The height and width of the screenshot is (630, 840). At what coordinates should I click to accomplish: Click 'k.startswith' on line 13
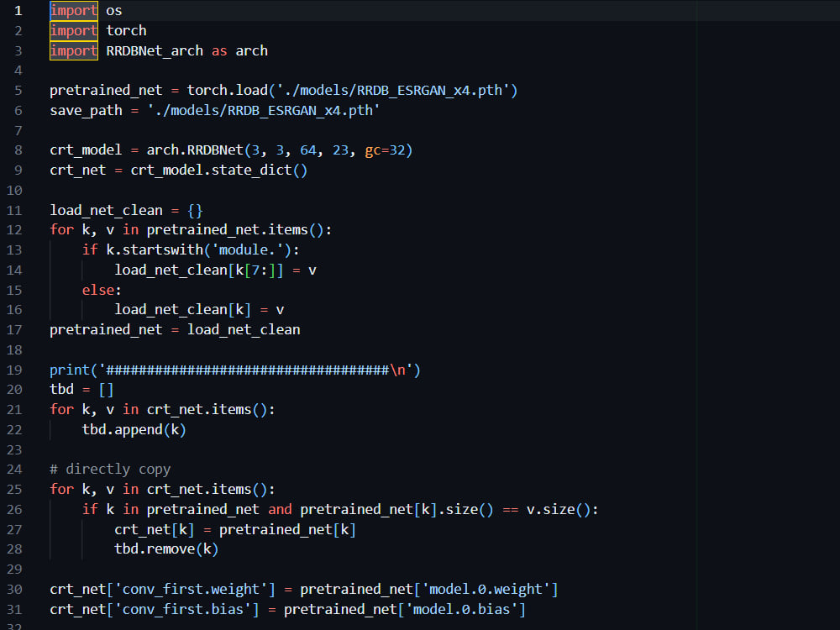tap(155, 249)
